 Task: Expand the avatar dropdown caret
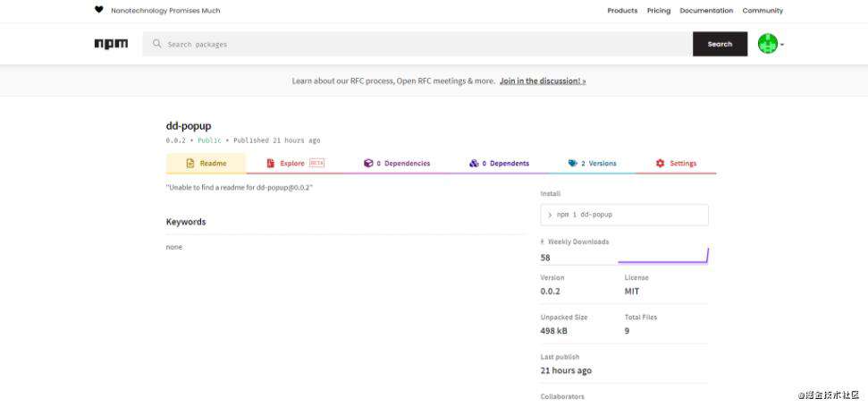(x=782, y=45)
